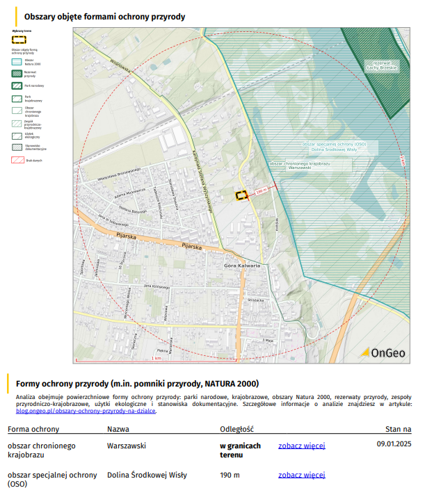Click the 'Góra Kalwaria' town label on map
Screen dimensions: 425x504
(242, 266)
